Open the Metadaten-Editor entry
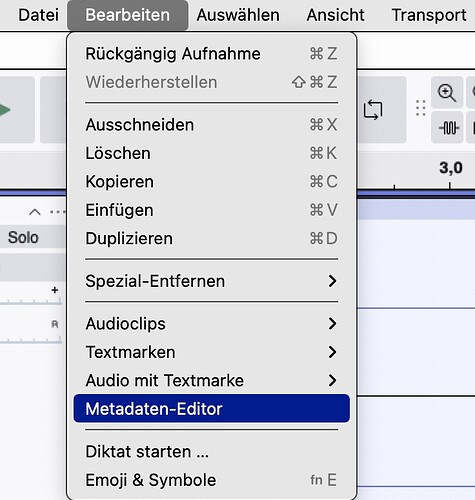This screenshot has width=475, height=500. (212, 409)
